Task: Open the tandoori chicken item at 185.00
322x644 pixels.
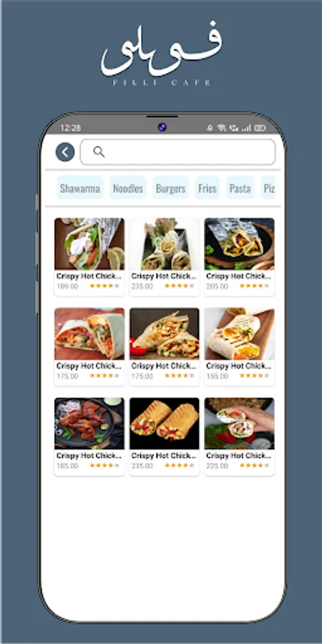Action: tap(89, 436)
